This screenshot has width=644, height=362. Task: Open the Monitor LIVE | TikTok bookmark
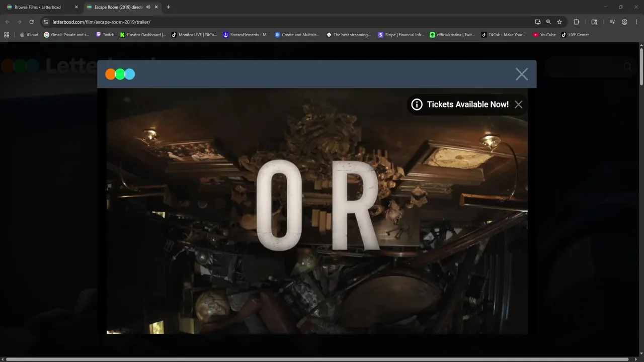click(194, 35)
